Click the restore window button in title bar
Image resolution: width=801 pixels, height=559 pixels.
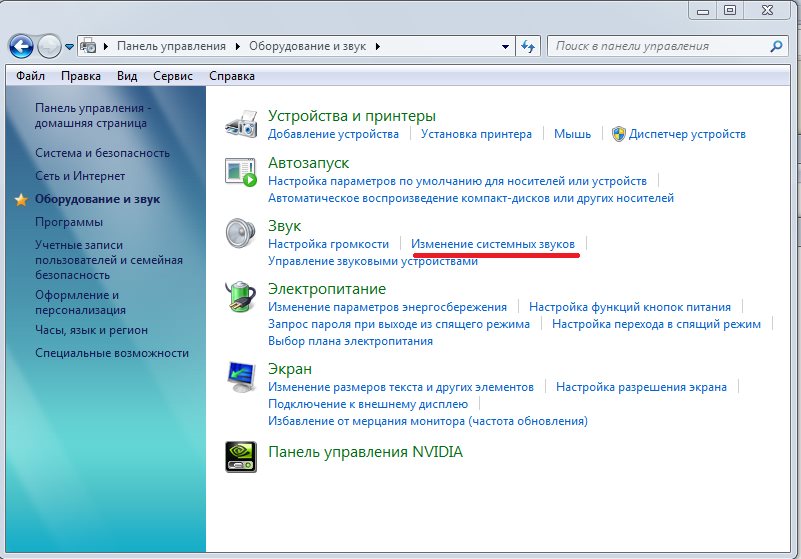730,10
